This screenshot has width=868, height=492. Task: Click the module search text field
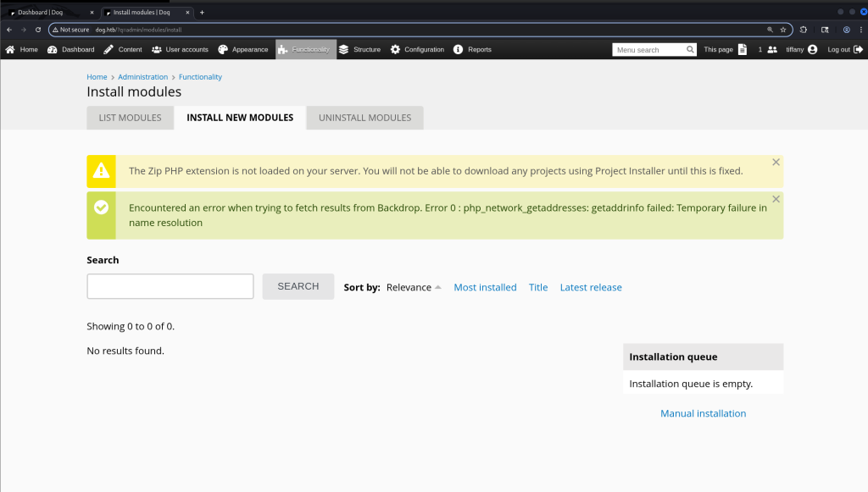[170, 286]
